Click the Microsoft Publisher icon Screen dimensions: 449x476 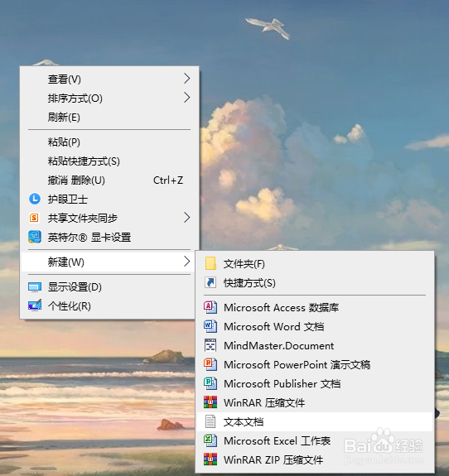click(x=210, y=383)
